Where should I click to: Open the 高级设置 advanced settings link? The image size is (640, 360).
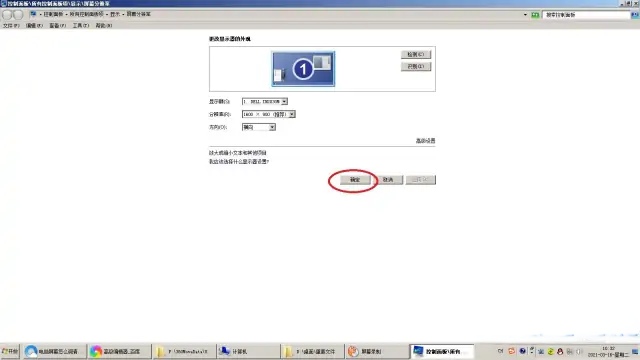tap(425, 140)
